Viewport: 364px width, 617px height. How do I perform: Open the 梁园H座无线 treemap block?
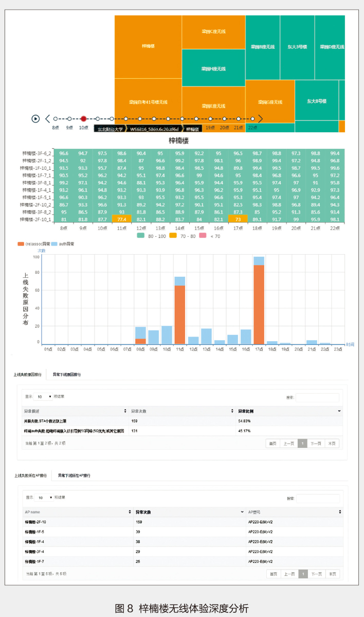(x=213, y=68)
